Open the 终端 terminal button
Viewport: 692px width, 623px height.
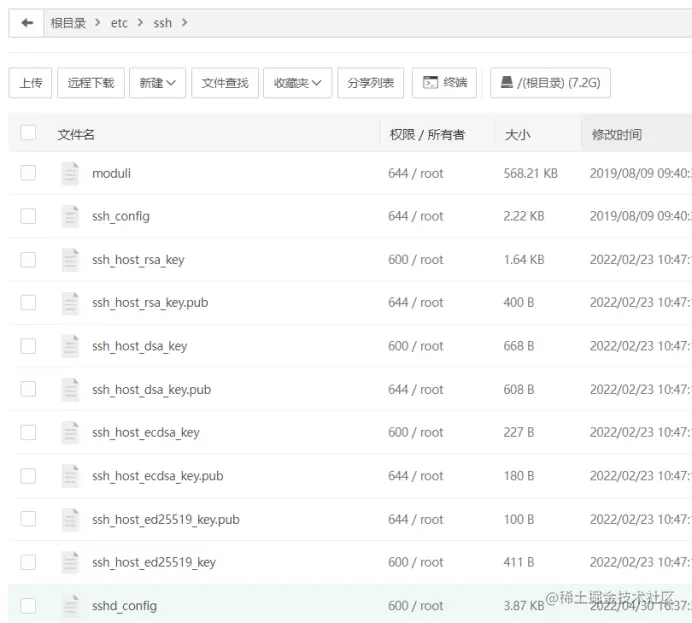444,83
